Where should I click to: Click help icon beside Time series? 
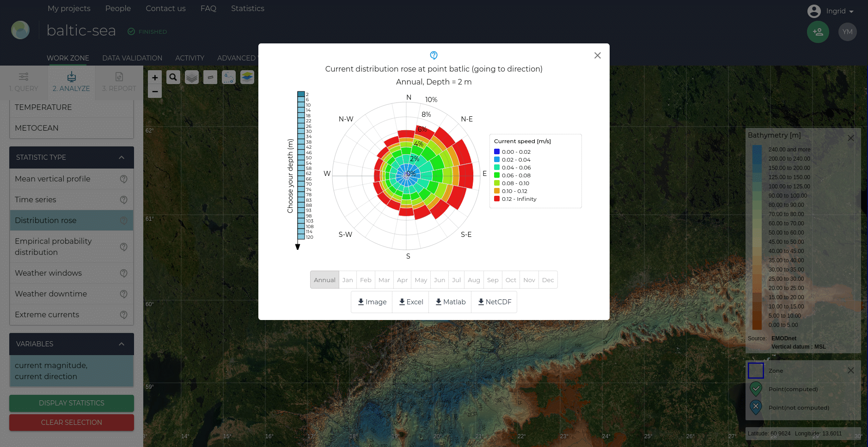pyautogui.click(x=123, y=199)
